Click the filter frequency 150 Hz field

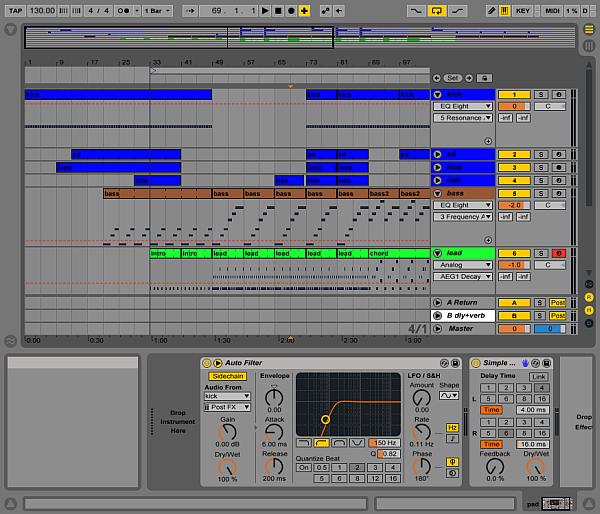coord(384,443)
